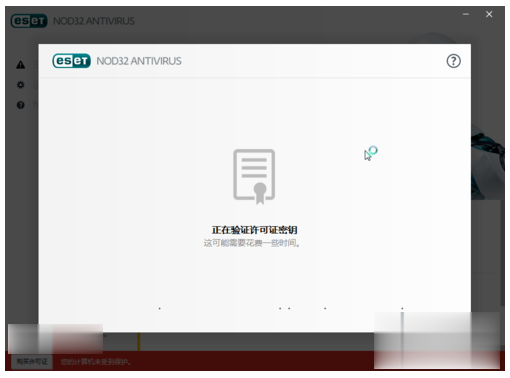510x378 pixels.
Task: Open the settings gear in sidebar
Action: (x=21, y=85)
